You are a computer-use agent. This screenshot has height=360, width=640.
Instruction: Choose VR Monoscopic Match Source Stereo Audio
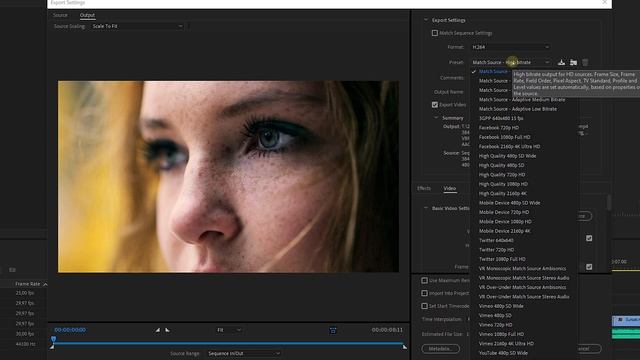coord(524,278)
